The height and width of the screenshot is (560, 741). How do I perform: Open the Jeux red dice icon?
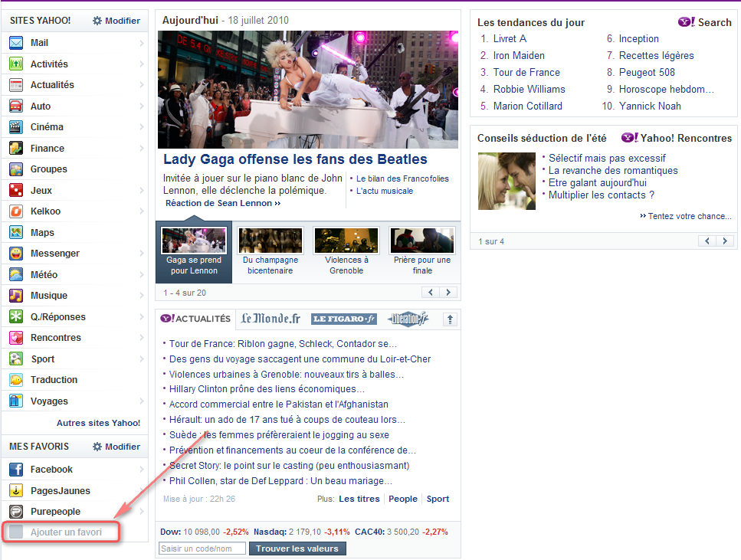pyautogui.click(x=16, y=190)
